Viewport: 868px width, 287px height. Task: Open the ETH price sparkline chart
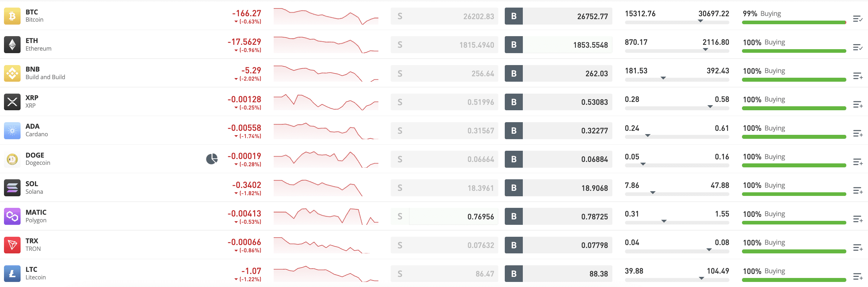[326, 45]
